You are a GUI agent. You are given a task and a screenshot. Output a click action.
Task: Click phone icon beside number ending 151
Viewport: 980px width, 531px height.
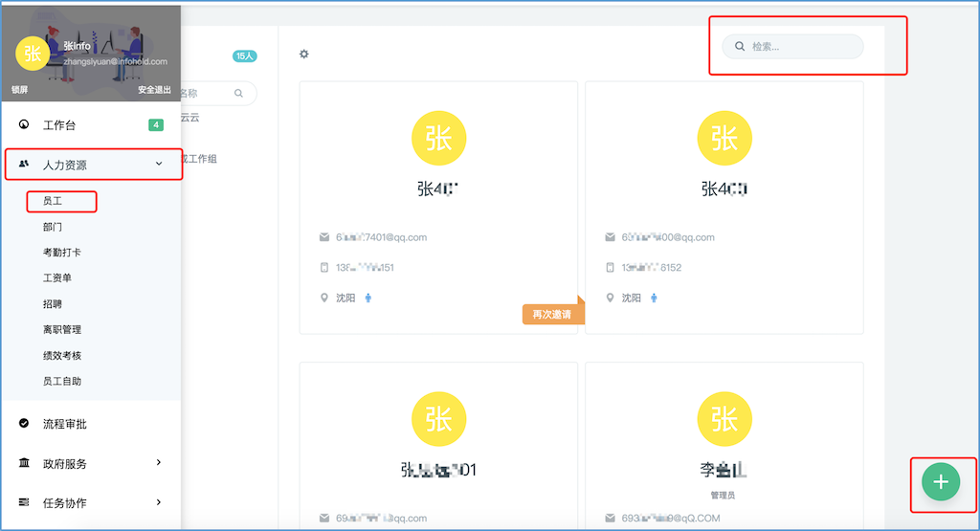(323, 267)
